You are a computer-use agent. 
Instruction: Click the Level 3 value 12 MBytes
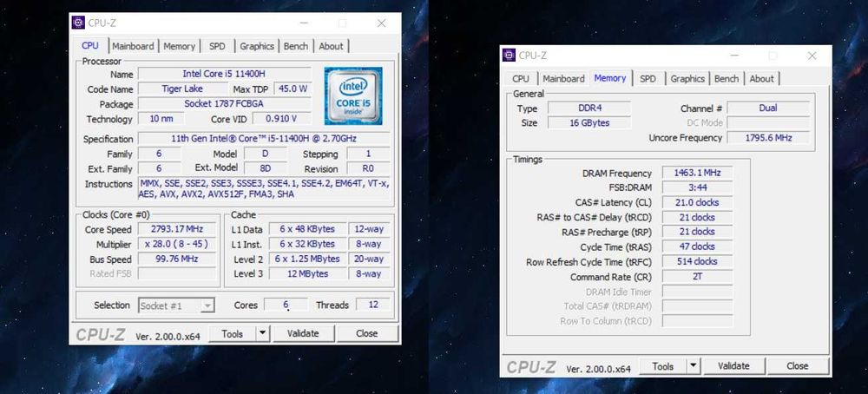[x=308, y=274]
